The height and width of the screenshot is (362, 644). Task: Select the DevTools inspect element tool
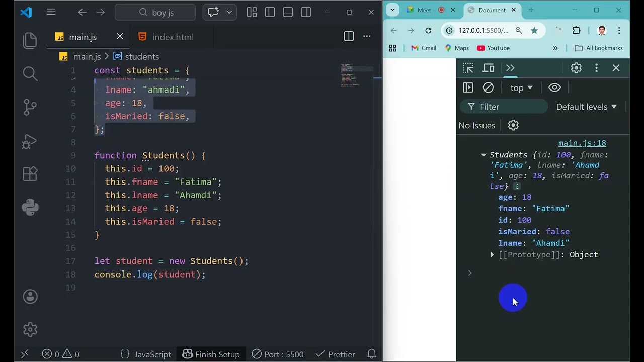(x=468, y=68)
